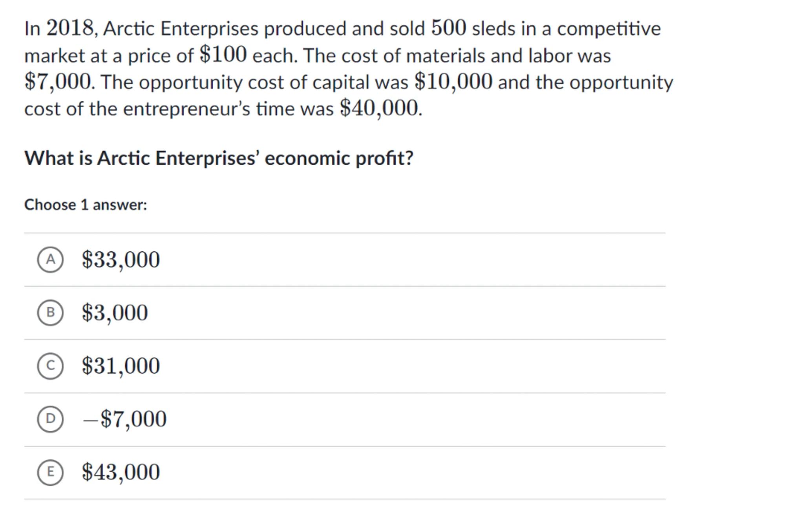Click the number 500 before "sleds"
The height and width of the screenshot is (532, 804).
click(448, 28)
